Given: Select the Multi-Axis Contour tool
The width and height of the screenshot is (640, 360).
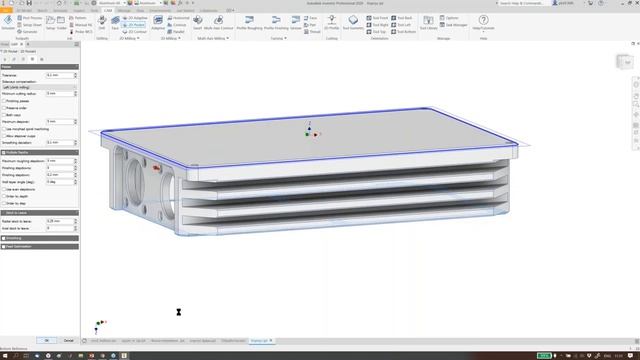Looking at the screenshot, I should coord(218,22).
